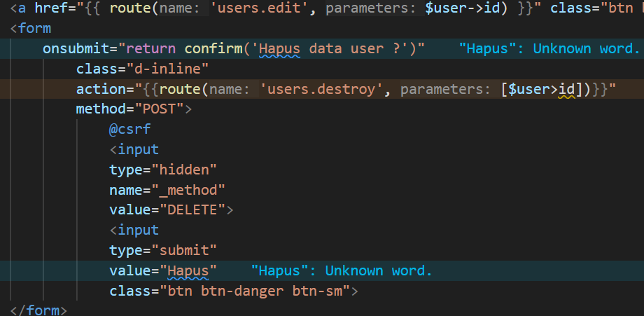Click the "d-inline" class value
644x316 pixels.
(167, 69)
